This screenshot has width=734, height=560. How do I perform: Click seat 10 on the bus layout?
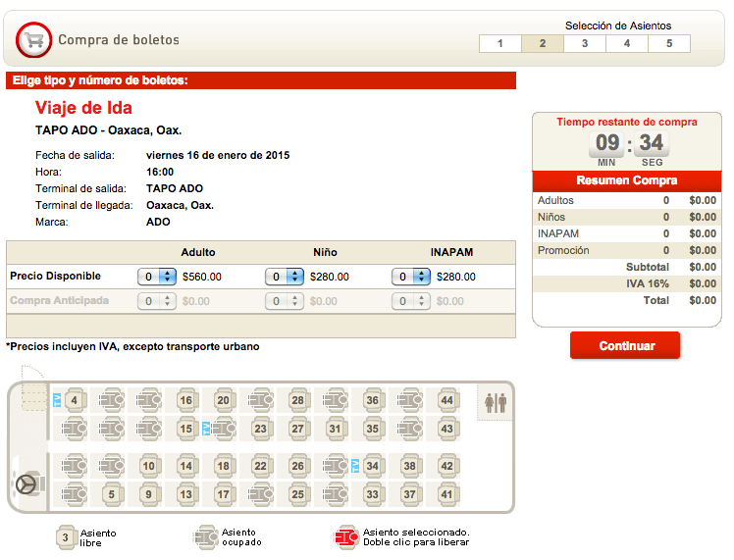tap(148, 466)
